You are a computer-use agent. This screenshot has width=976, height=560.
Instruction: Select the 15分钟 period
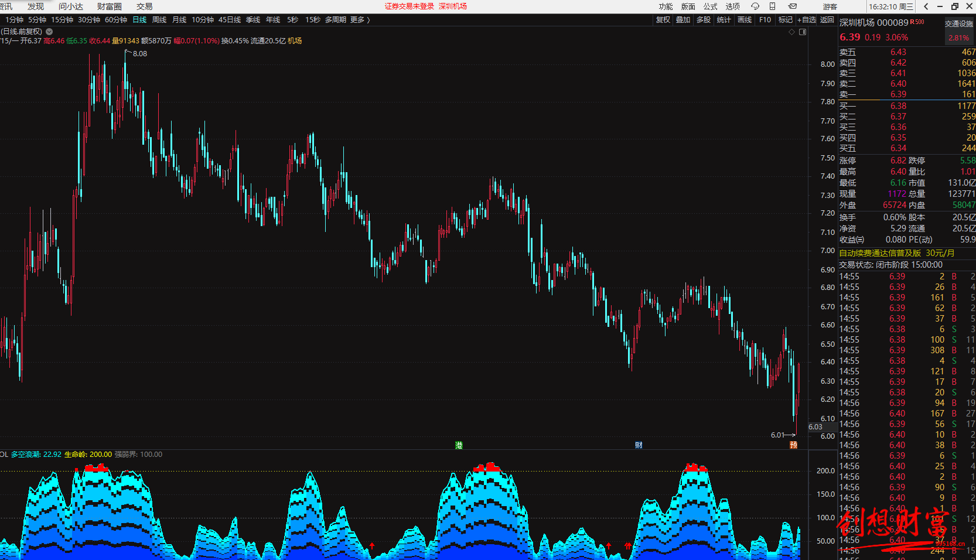[62, 20]
